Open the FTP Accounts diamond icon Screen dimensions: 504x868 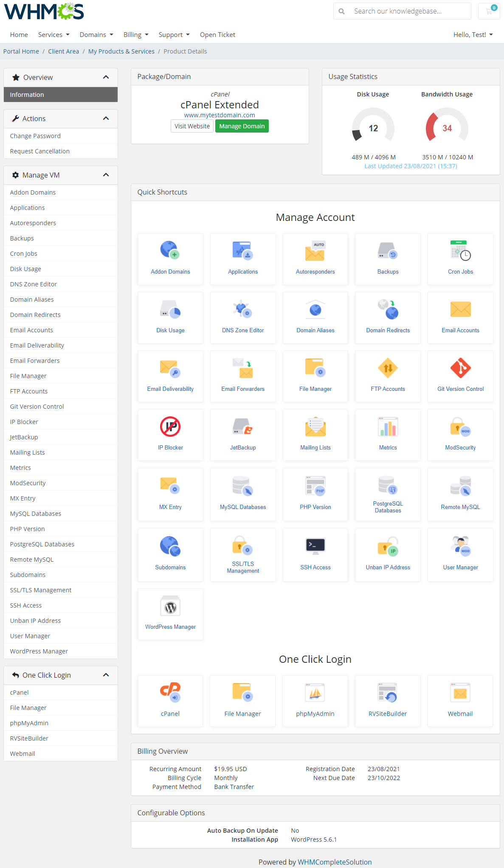(388, 368)
